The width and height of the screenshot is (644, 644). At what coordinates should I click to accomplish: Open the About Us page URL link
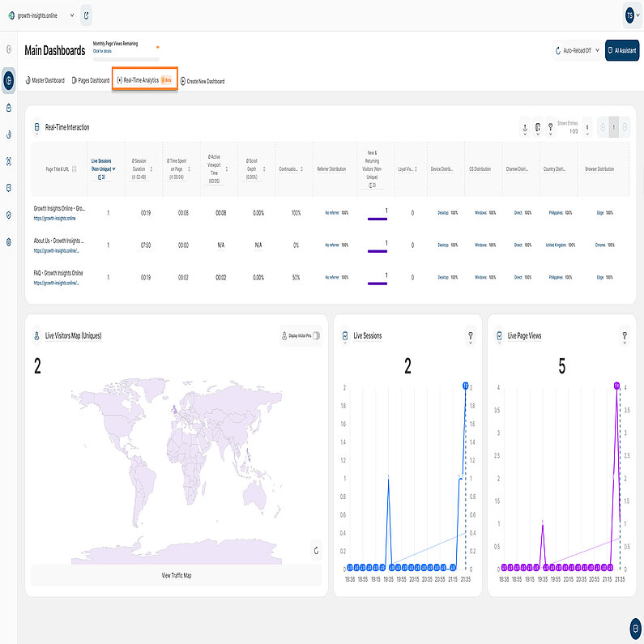[x=56, y=250]
